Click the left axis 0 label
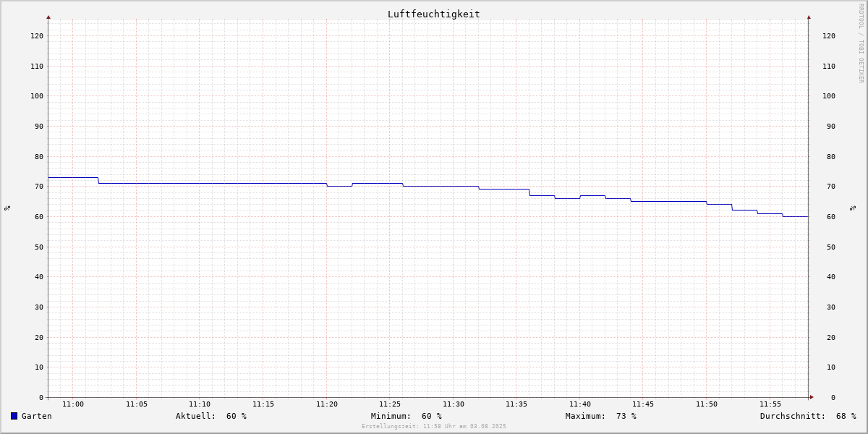Image resolution: width=868 pixels, height=434 pixels. click(x=41, y=397)
